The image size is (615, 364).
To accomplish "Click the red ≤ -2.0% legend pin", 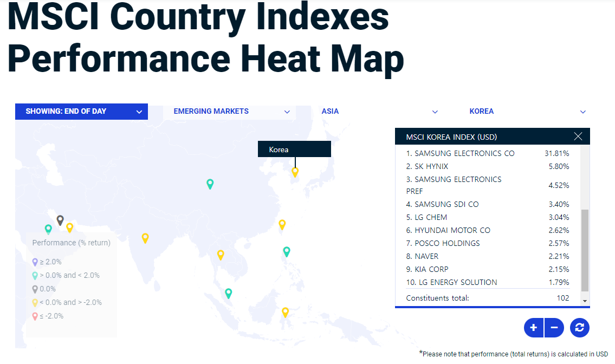I will [35, 316].
